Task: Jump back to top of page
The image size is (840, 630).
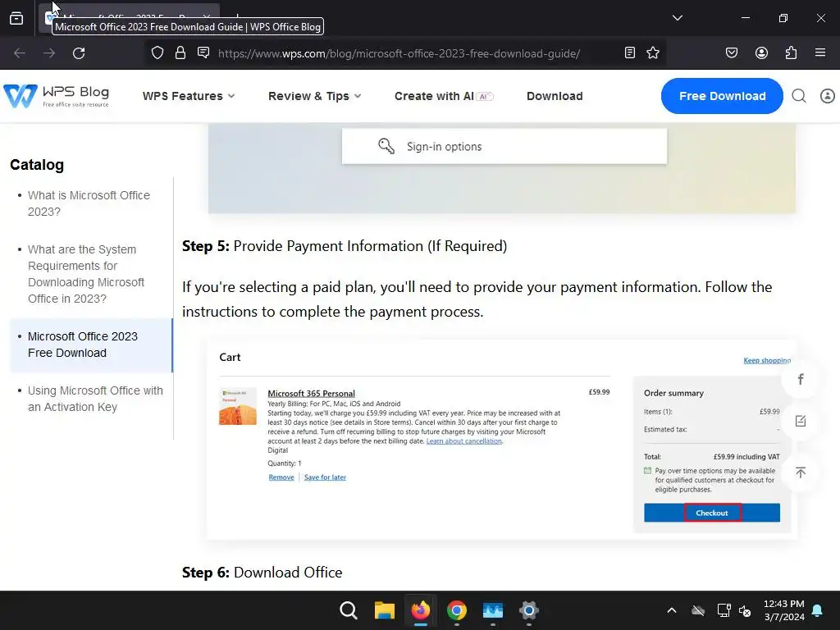Action: (801, 472)
